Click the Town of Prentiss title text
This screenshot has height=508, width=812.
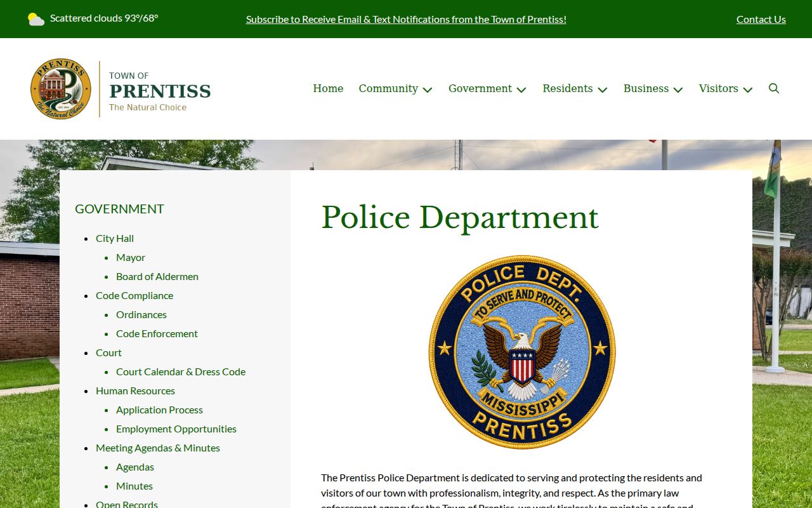pos(160,91)
